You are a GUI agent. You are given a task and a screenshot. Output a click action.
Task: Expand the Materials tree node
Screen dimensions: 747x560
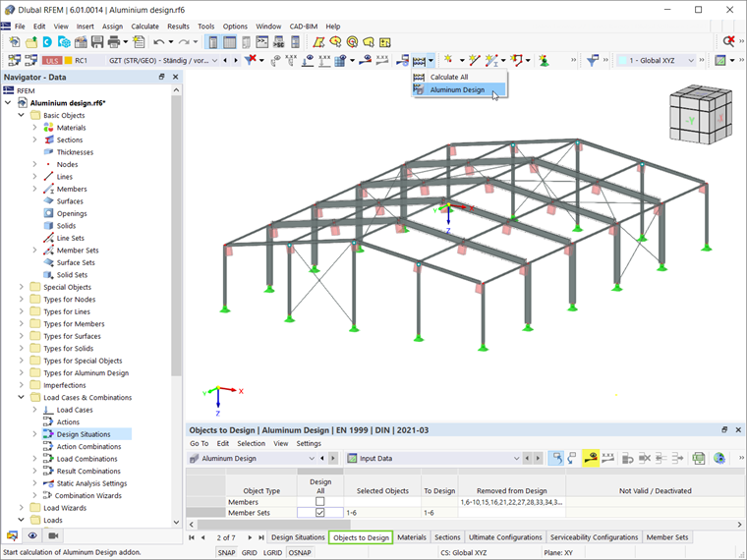(34, 127)
